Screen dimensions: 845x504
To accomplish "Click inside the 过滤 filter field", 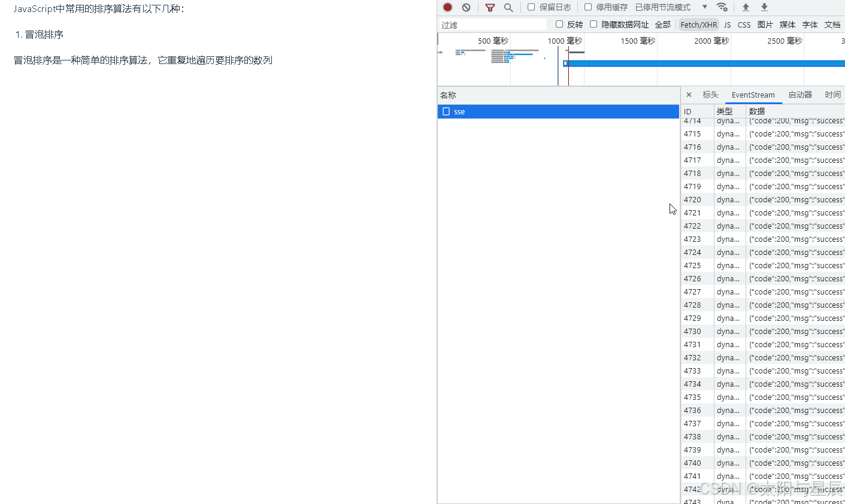I will (491, 24).
